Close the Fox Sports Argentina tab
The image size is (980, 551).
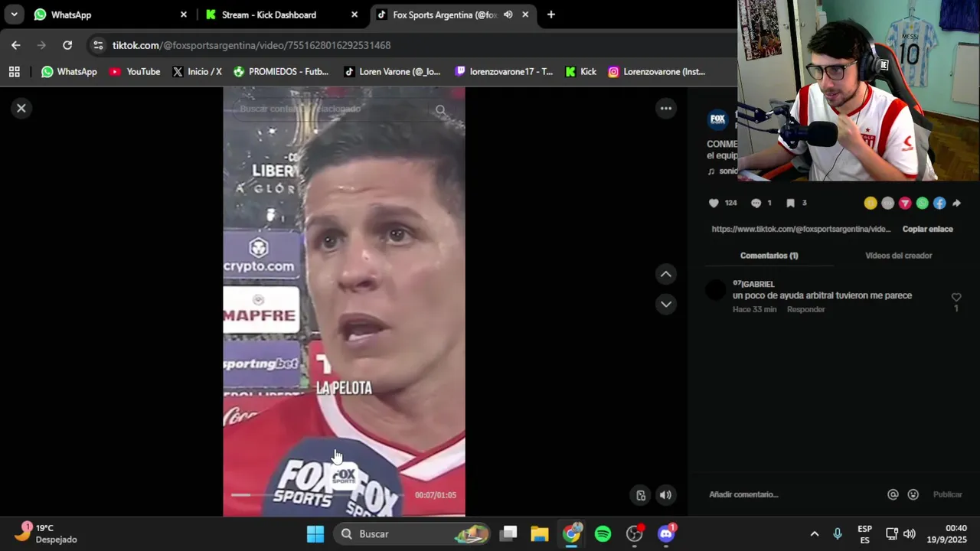pyautogui.click(x=525, y=15)
